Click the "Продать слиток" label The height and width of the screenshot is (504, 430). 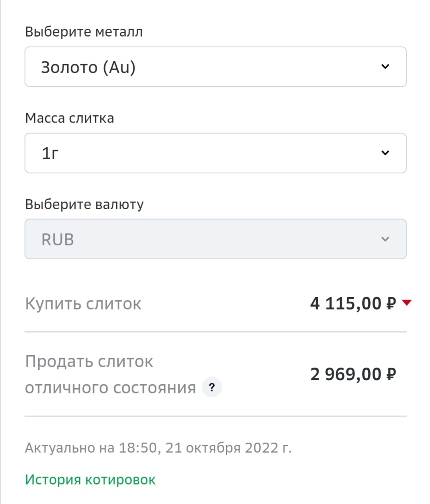89,362
